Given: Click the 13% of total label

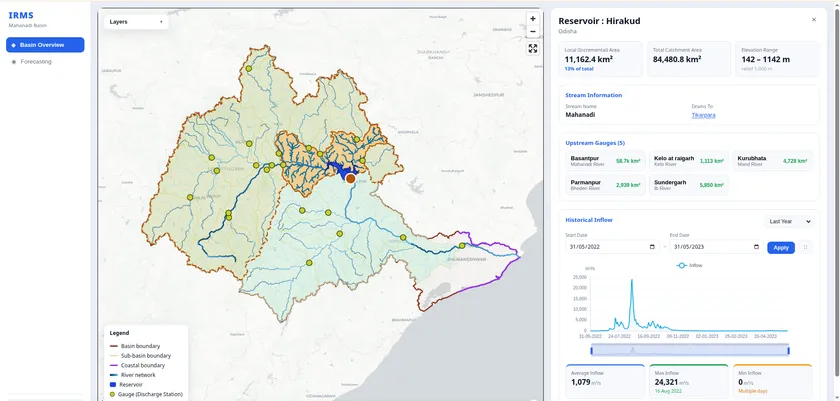Looking at the screenshot, I should pos(579,69).
